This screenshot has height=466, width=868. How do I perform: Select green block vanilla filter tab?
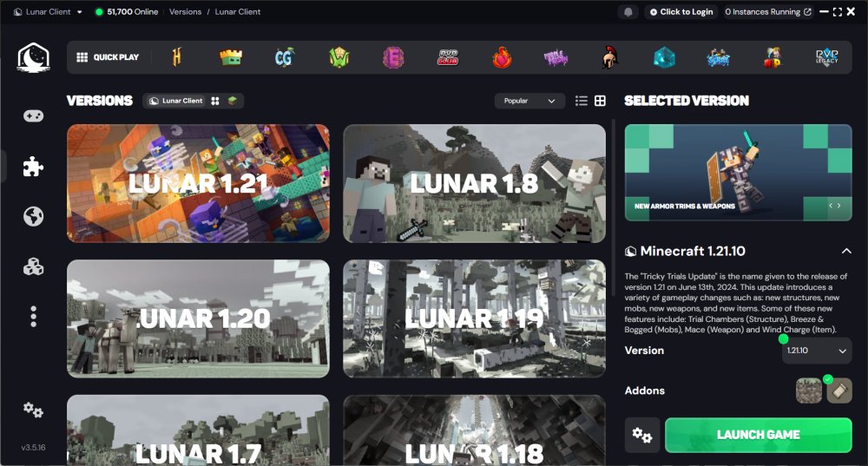coord(233,101)
